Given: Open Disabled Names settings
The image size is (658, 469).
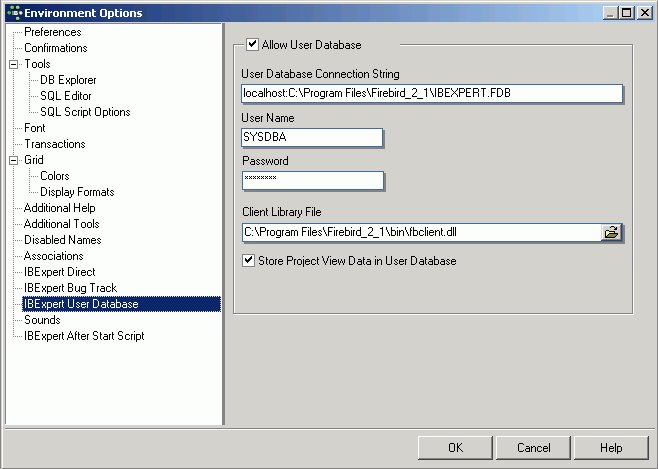Looking at the screenshot, I should click(63, 240).
